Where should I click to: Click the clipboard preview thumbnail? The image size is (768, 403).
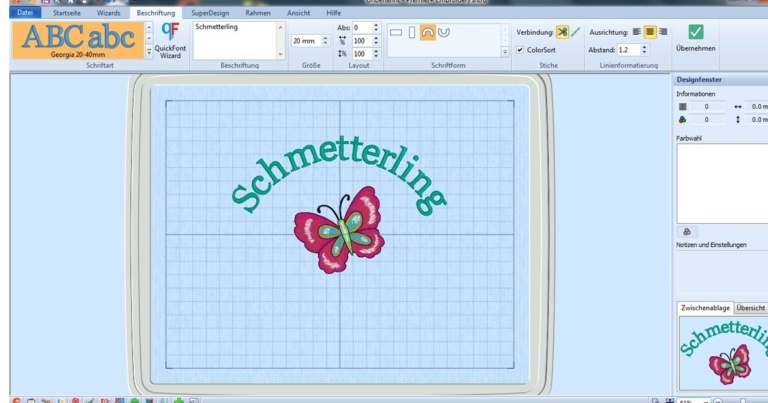[723, 353]
